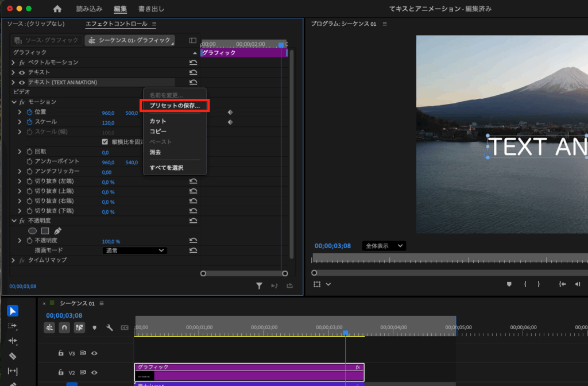This screenshot has width=588, height=386.
Task: Choose プリセットの保存... from the context menu
Action: click(x=175, y=106)
